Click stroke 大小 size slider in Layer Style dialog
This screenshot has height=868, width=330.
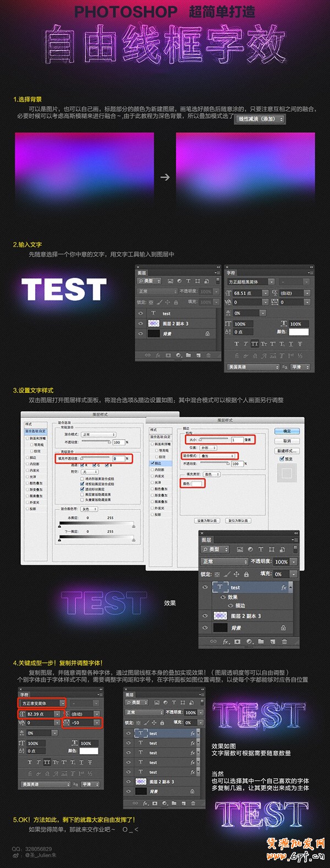[x=213, y=439]
